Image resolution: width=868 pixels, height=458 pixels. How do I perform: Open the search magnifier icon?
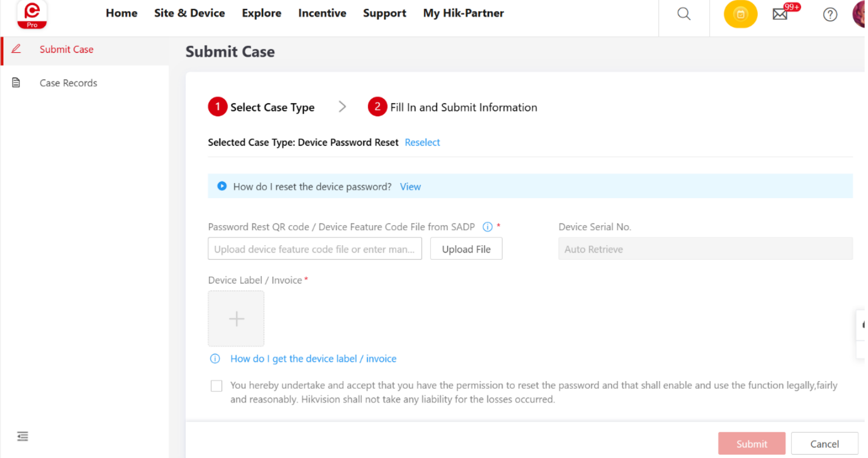684,14
